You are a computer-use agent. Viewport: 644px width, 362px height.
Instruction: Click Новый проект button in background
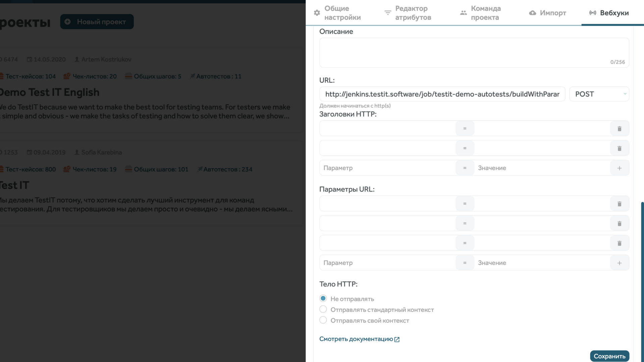(x=97, y=21)
